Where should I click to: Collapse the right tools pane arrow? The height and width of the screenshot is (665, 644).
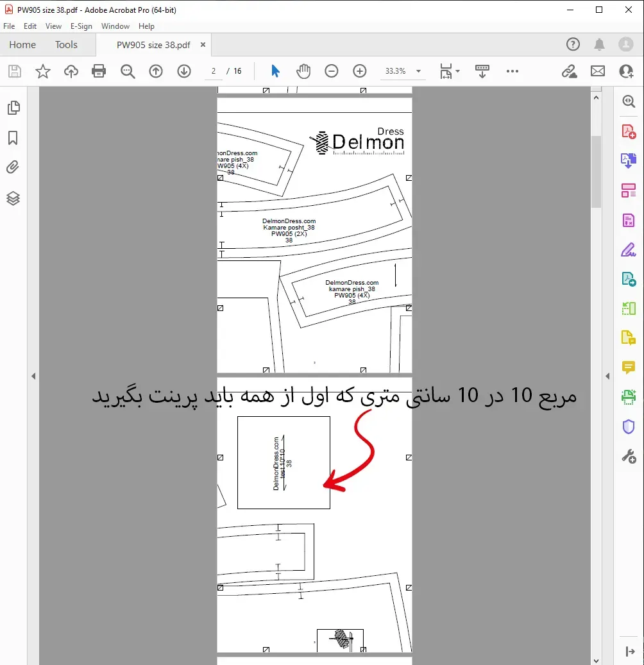click(x=607, y=376)
